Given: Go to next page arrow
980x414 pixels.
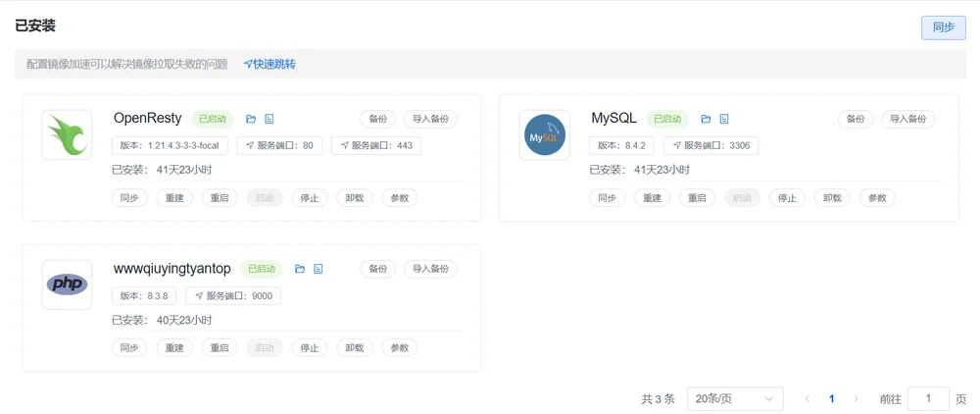Looking at the screenshot, I should pos(856,399).
